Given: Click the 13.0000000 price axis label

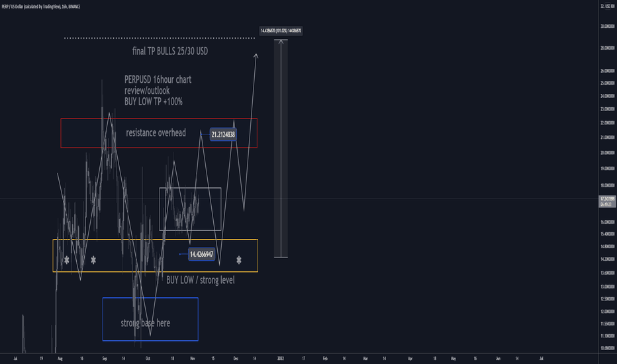Looking at the screenshot, I should click(608, 287).
